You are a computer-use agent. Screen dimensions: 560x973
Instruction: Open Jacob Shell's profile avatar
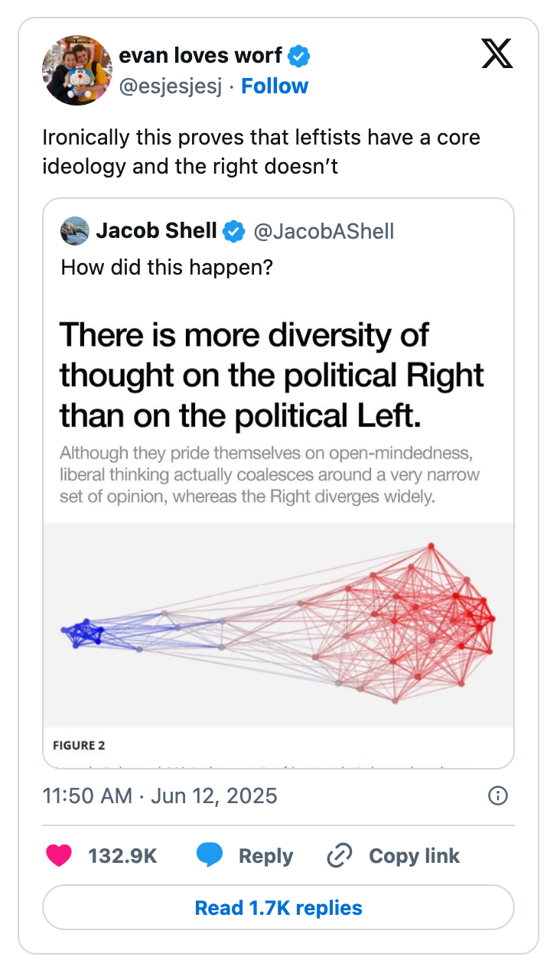coord(74,230)
